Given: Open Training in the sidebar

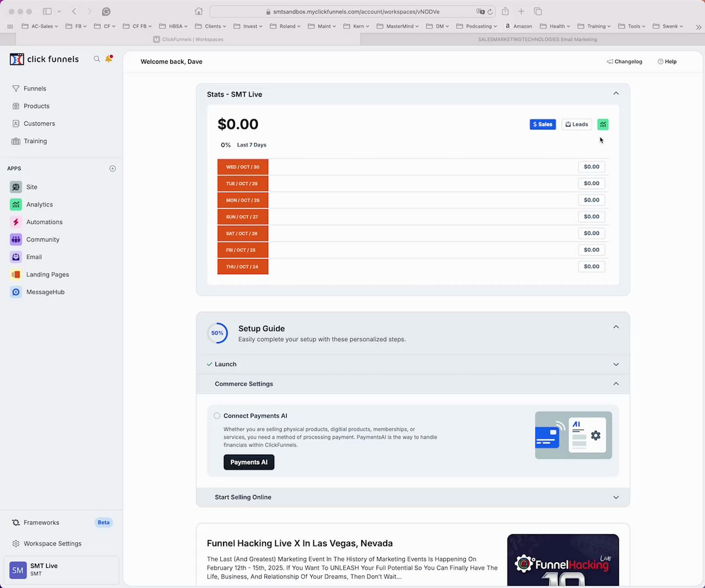Looking at the screenshot, I should click(35, 141).
